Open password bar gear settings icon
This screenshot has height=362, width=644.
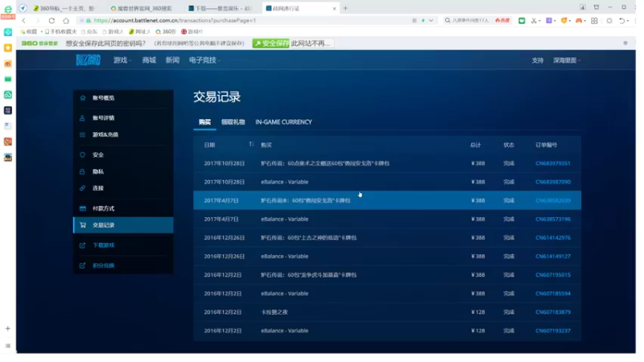(x=625, y=43)
